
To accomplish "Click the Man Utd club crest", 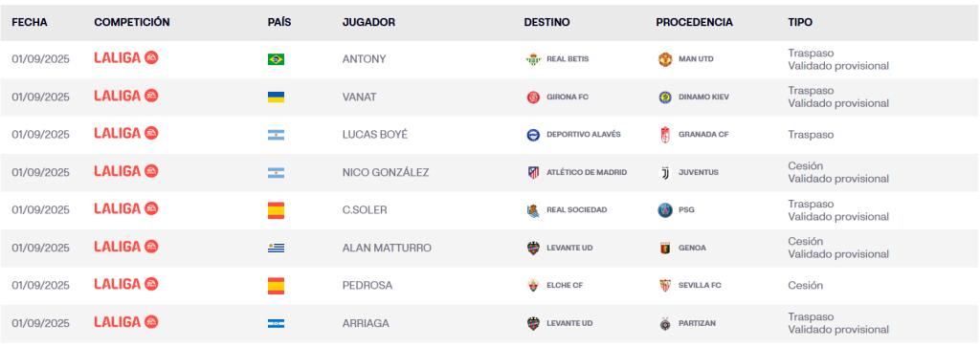I will (x=664, y=59).
